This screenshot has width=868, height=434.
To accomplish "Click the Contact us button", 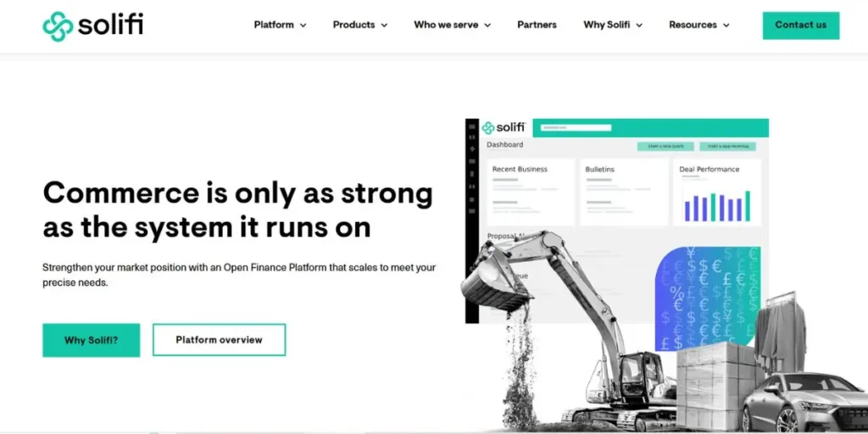I will pos(801,25).
